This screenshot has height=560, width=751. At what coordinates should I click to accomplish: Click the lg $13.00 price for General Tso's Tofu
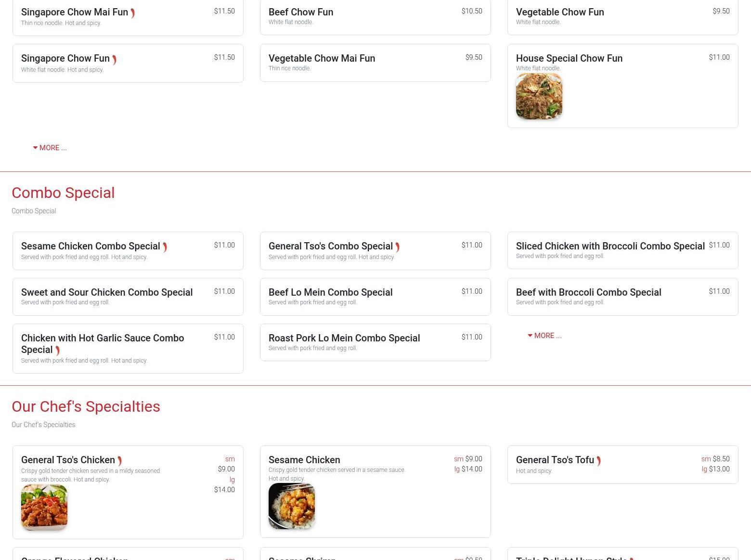pyautogui.click(x=715, y=469)
